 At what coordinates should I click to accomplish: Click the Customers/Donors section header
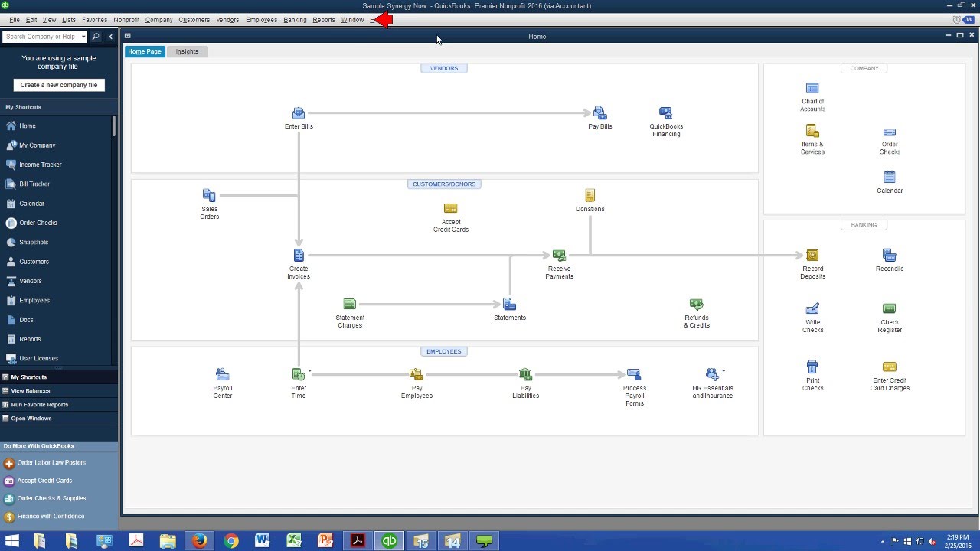[444, 184]
